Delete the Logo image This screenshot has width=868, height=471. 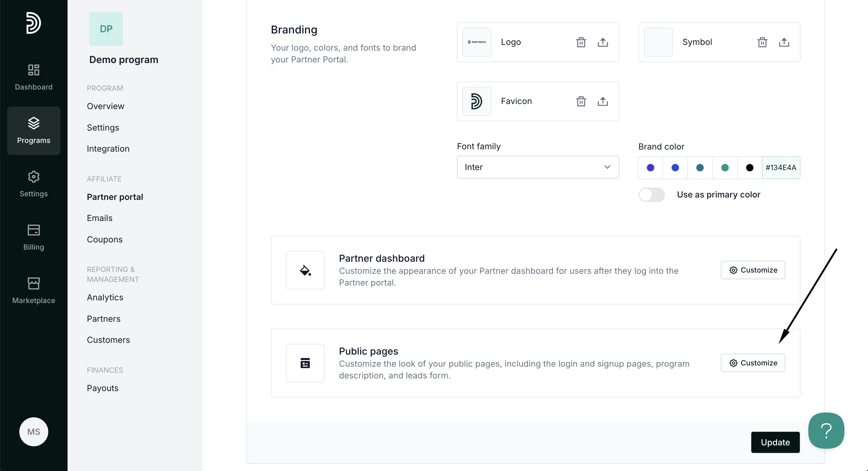pos(581,42)
